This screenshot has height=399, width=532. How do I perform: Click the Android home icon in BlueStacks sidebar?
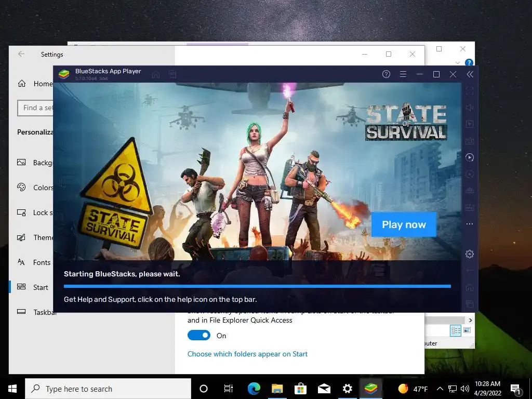pyautogui.click(x=470, y=288)
